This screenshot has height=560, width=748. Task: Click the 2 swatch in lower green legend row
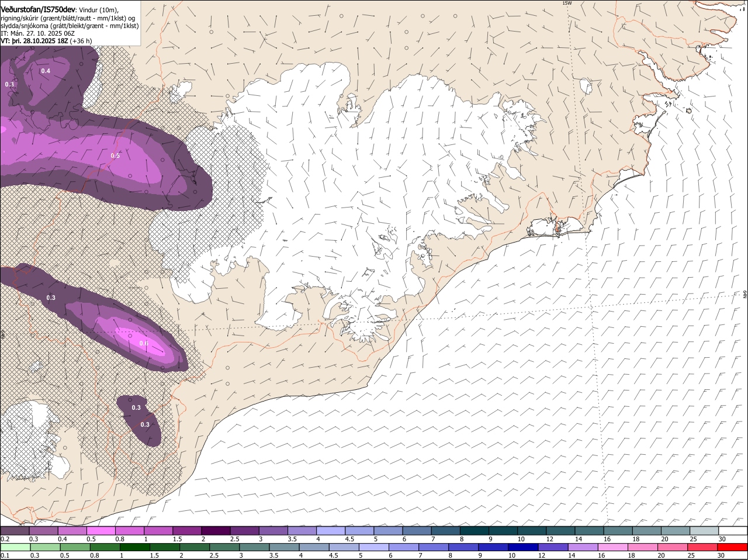coord(196,547)
